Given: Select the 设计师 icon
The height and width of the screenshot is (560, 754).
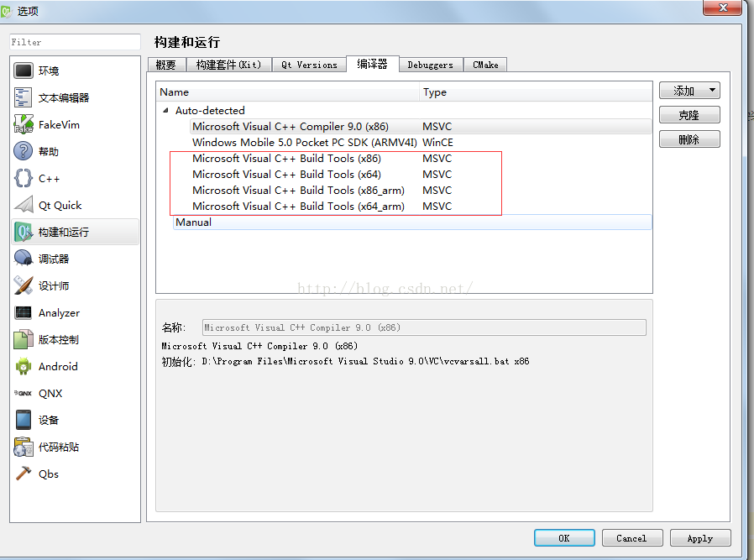Looking at the screenshot, I should click(x=23, y=286).
